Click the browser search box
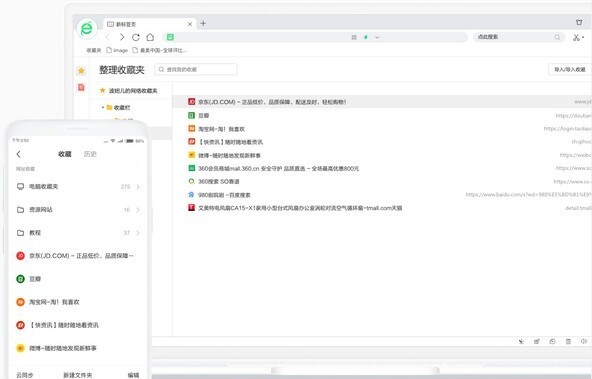Screen dimensions: 592x379 click(x=519, y=37)
